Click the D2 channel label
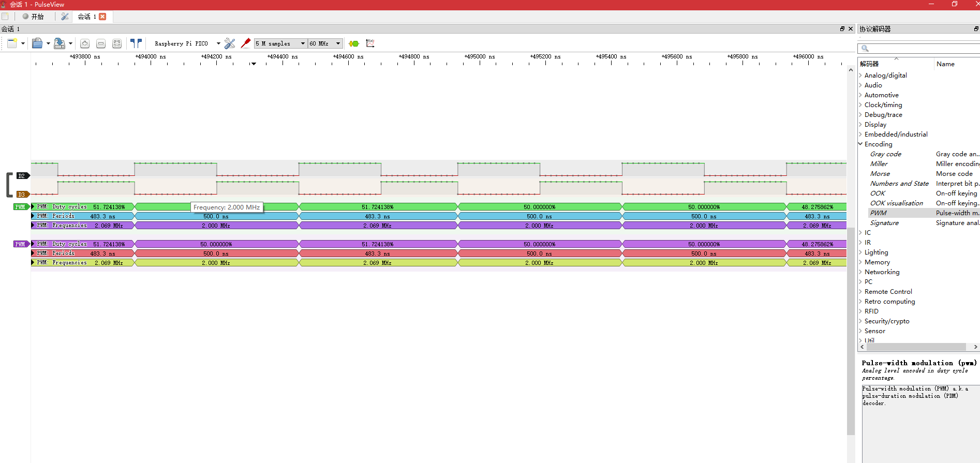The width and height of the screenshot is (980, 463). point(22,176)
